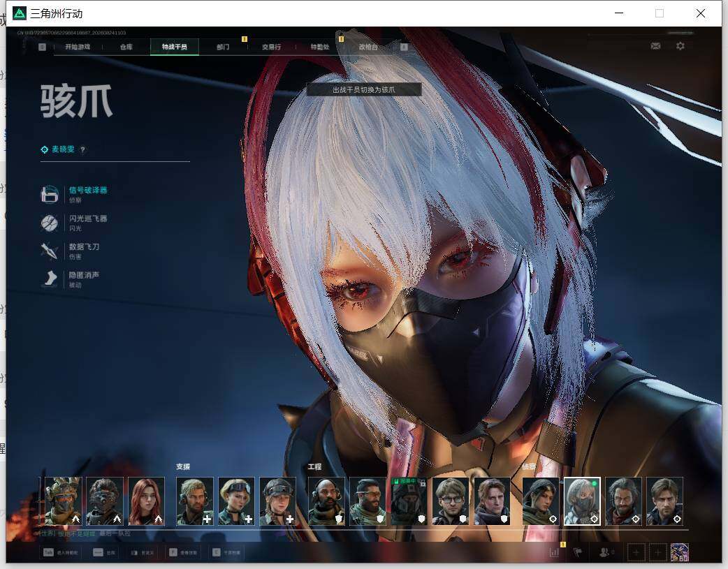This screenshot has width=728, height=569.
Task: Click the 三角洲行动 app icon in the title bar
Action: point(20,13)
